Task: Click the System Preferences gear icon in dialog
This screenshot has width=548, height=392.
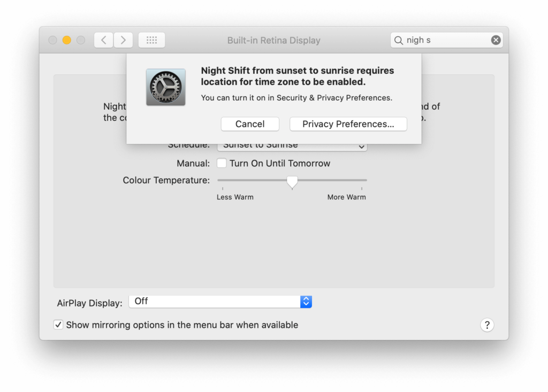Action: coord(166,87)
